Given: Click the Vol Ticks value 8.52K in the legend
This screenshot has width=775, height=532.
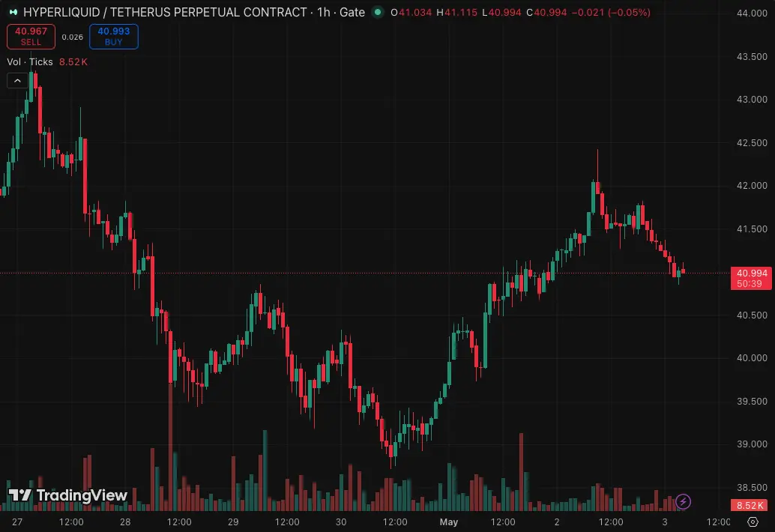Looking at the screenshot, I should click(73, 61).
